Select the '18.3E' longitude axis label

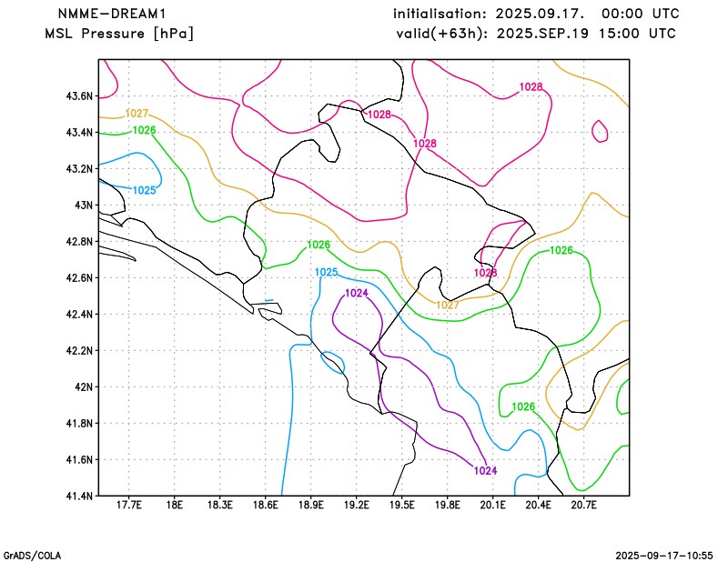219,505
